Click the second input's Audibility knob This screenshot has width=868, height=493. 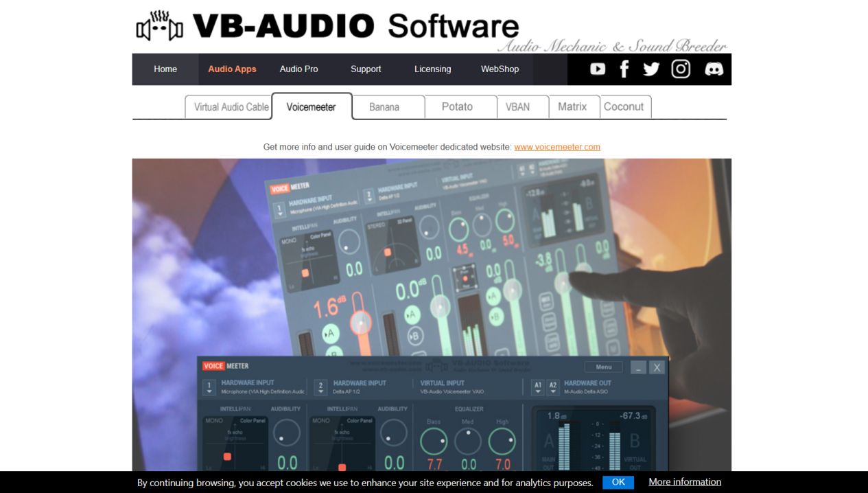(393, 433)
